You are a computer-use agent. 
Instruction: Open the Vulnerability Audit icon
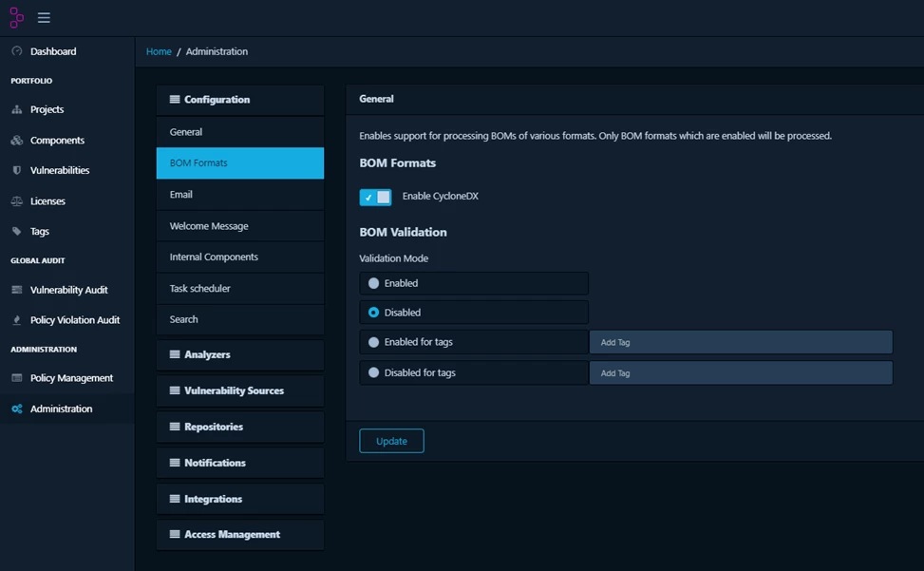click(18, 289)
